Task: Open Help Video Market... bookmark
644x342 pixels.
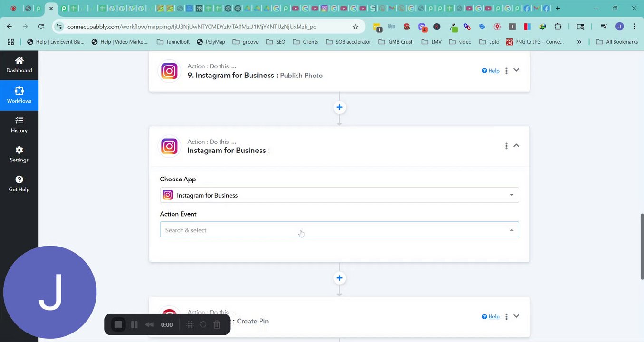Action: (120, 42)
